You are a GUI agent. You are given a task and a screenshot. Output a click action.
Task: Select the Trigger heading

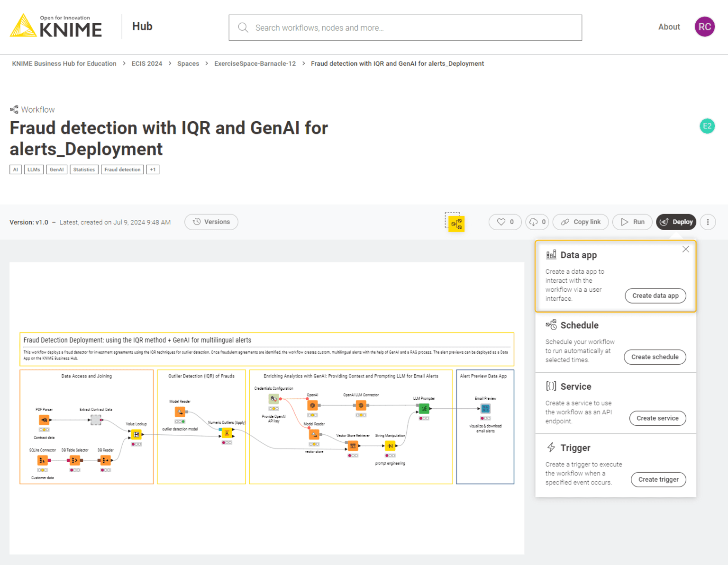575,448
